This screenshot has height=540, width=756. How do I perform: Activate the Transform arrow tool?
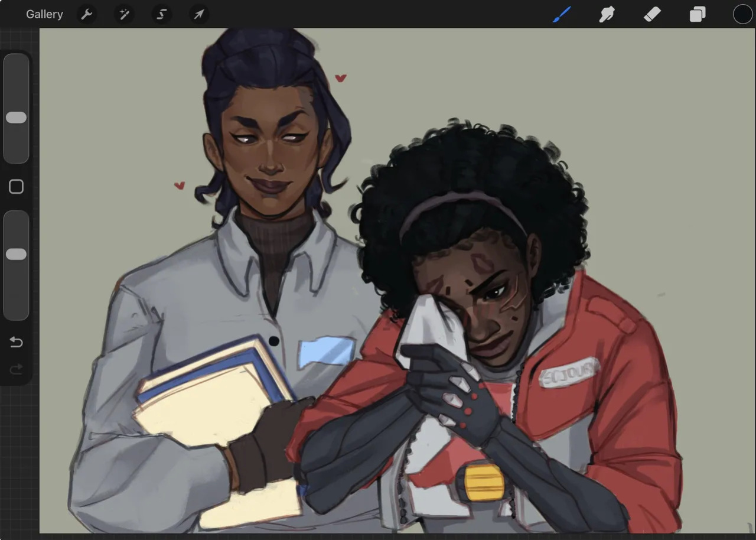click(199, 14)
